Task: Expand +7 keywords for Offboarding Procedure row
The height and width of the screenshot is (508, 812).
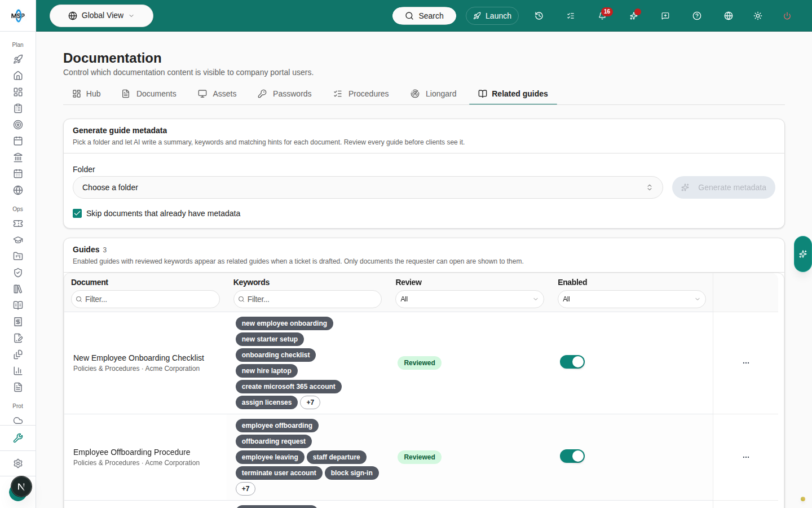Action: tap(245, 489)
